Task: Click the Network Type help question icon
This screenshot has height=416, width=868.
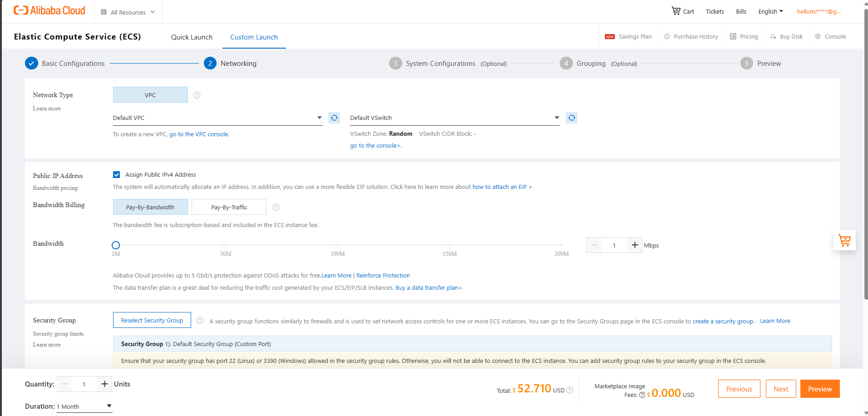Action: [x=197, y=95]
